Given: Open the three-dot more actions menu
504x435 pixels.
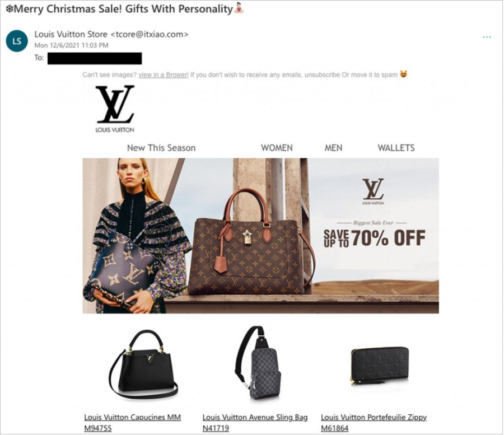Looking at the screenshot, I should pyautogui.click(x=487, y=38).
